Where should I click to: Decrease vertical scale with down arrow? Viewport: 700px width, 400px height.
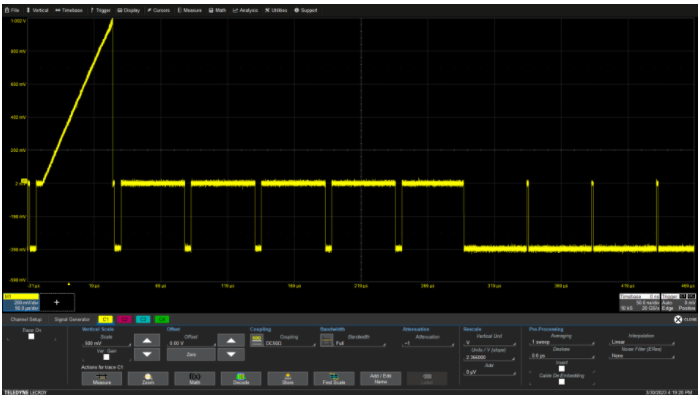(x=146, y=354)
